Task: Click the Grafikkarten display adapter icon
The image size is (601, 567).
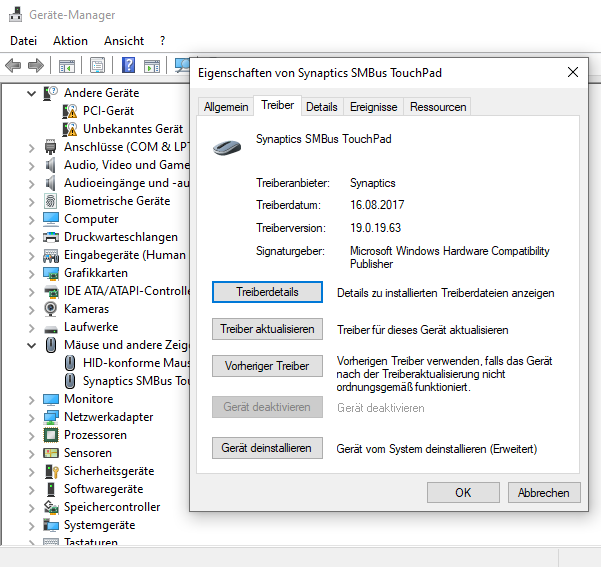Action: pyautogui.click(x=51, y=273)
